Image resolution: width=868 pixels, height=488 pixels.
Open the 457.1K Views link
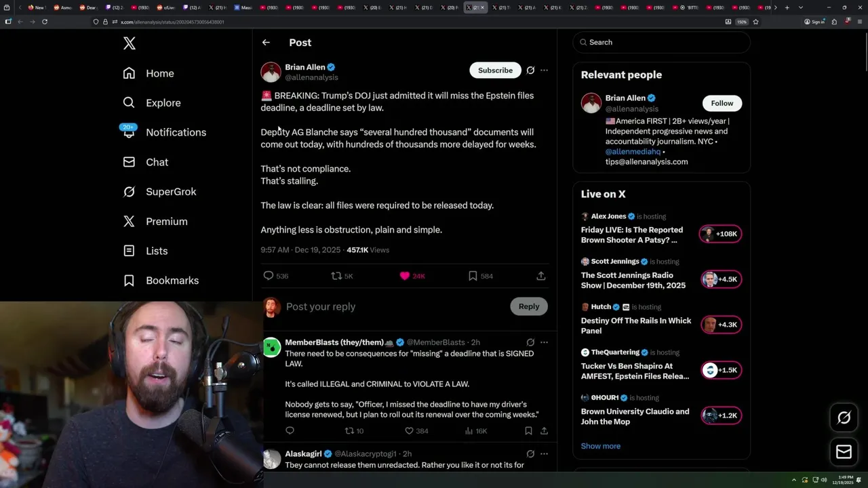pyautogui.click(x=368, y=250)
